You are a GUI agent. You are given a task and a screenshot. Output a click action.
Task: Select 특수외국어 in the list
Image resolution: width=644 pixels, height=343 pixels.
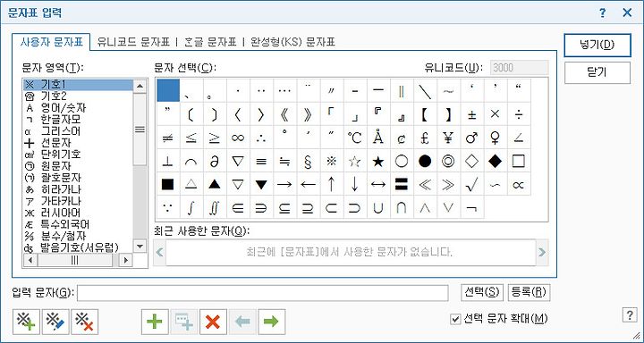[78, 224]
